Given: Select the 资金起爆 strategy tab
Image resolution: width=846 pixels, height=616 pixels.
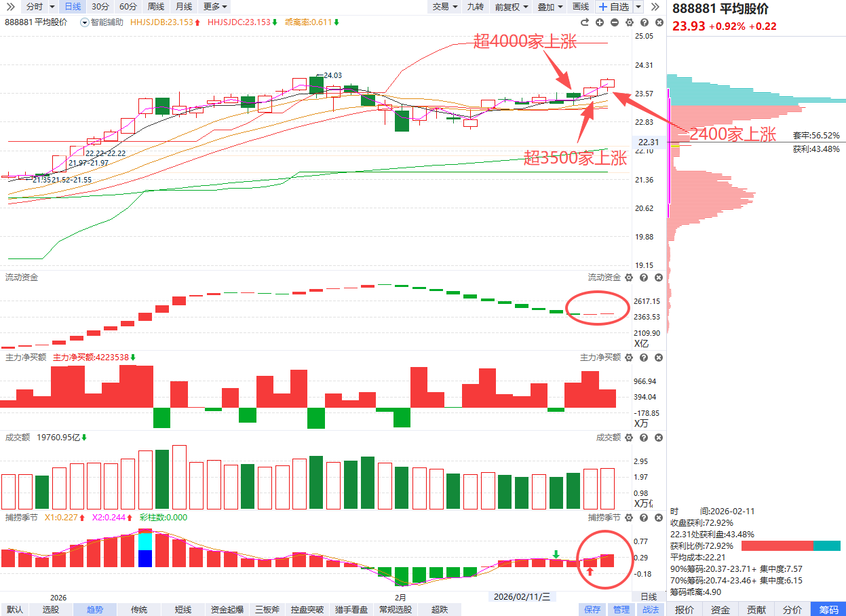Looking at the screenshot, I should pyautogui.click(x=227, y=610).
